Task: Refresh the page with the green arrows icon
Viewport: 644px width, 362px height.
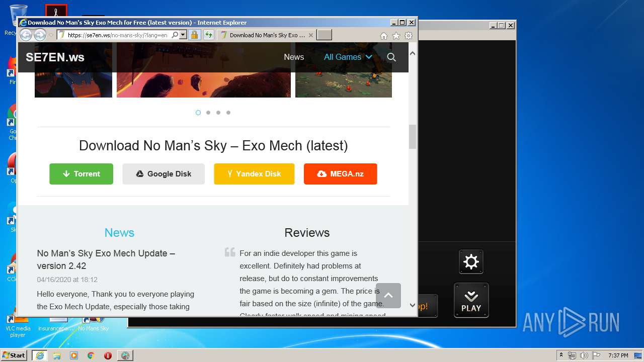Action: (209, 35)
